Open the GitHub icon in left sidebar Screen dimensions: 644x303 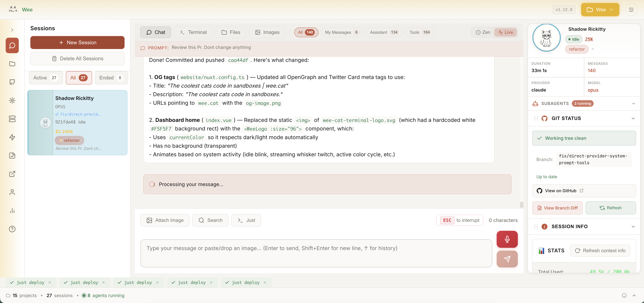click(12, 82)
